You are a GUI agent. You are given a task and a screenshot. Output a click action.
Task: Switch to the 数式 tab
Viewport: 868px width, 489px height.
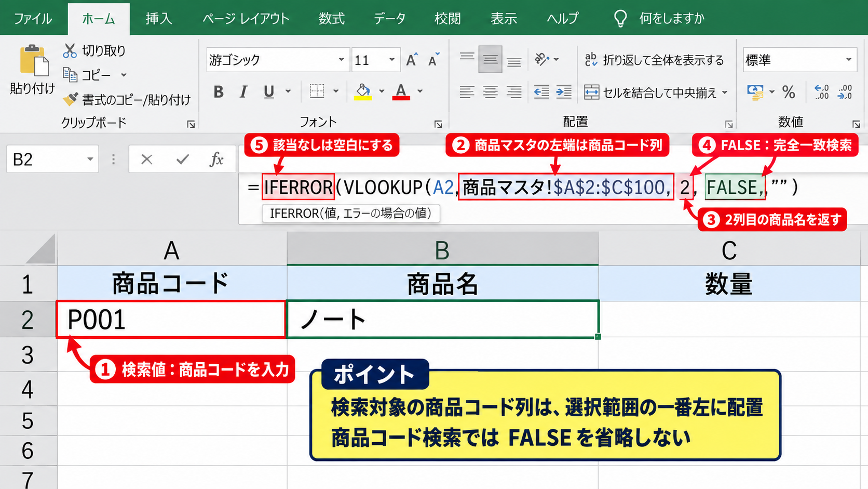point(331,19)
